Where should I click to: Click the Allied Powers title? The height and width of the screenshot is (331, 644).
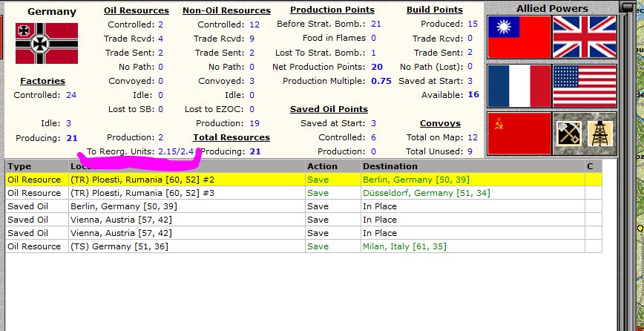552,8
